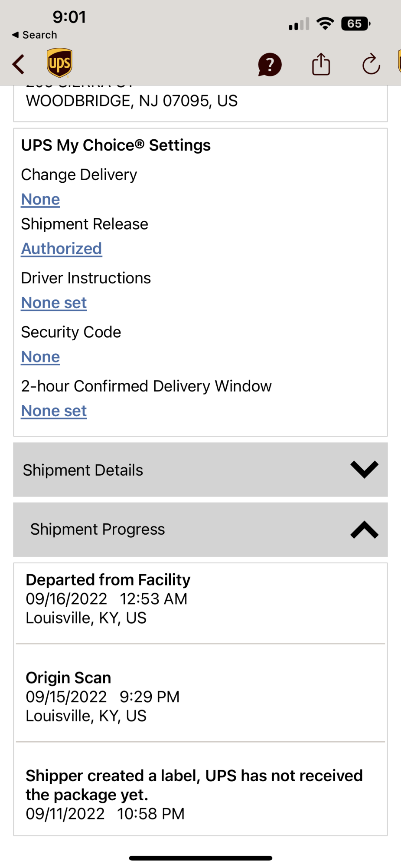
Task: Open the Change Delivery "None" link
Action: [x=41, y=199]
